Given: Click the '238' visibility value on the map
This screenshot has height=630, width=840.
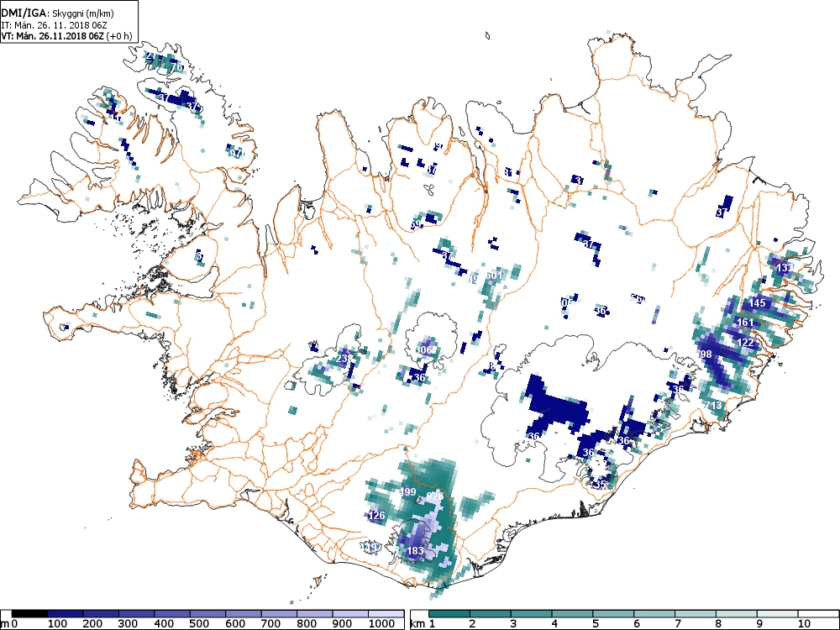Looking at the screenshot, I should pos(345,359).
